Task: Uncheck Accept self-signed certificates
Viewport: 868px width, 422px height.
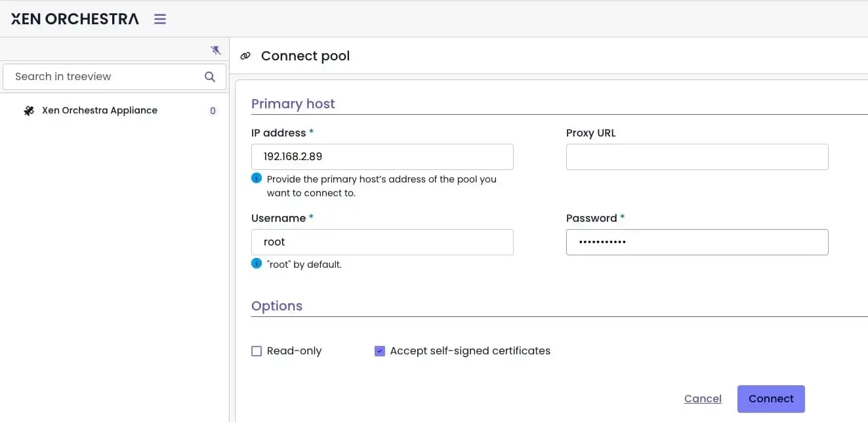Action: point(379,351)
